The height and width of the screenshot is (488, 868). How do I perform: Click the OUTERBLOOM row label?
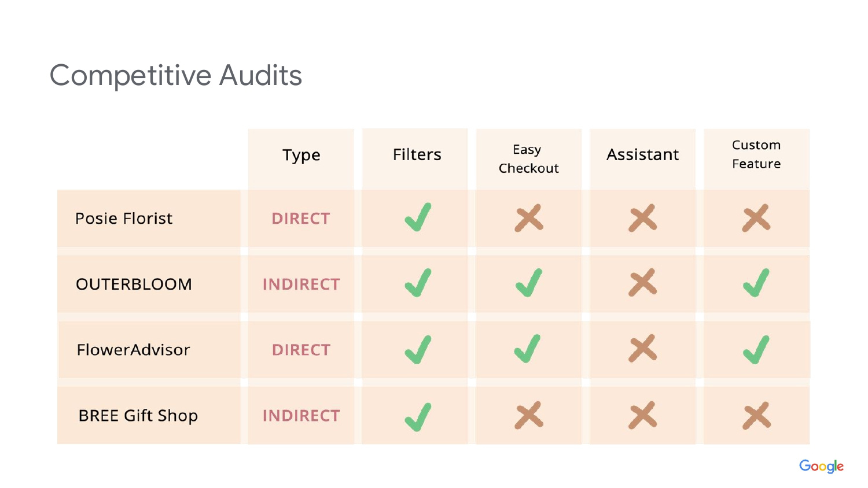coord(134,284)
